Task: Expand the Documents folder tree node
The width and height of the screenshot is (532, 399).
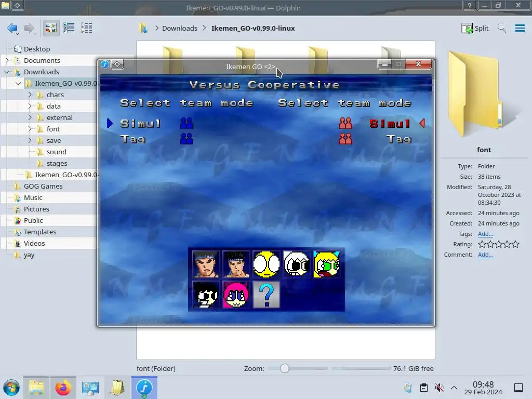Action: click(7, 60)
